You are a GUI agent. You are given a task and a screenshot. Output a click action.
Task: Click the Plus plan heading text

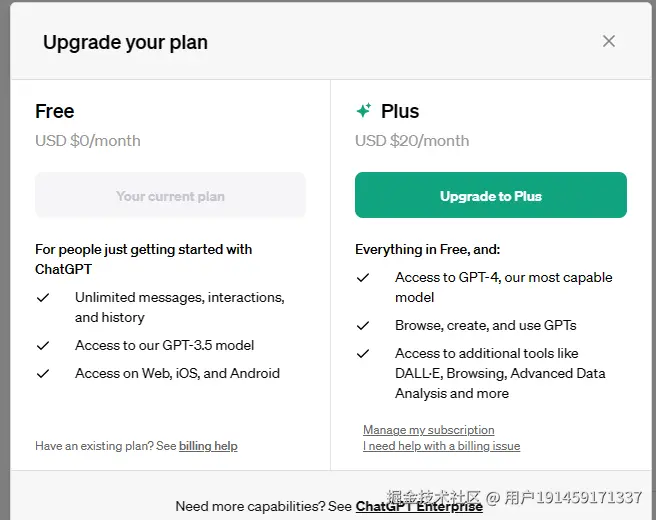pos(400,111)
